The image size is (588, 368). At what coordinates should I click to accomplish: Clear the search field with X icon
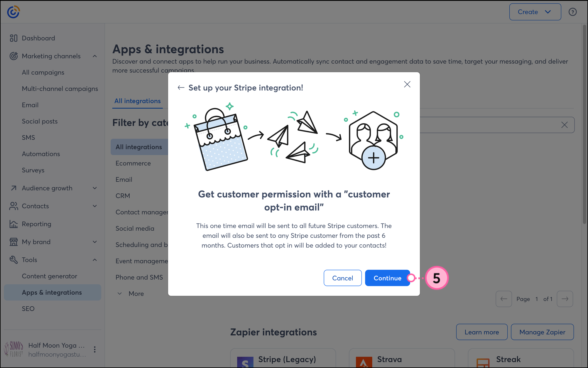coord(564,125)
